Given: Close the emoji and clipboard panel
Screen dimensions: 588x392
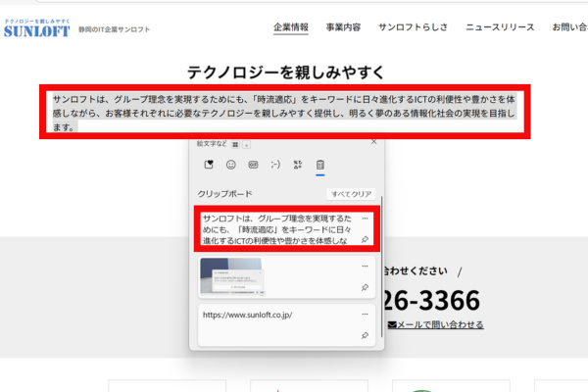Looking at the screenshot, I should click(373, 142).
